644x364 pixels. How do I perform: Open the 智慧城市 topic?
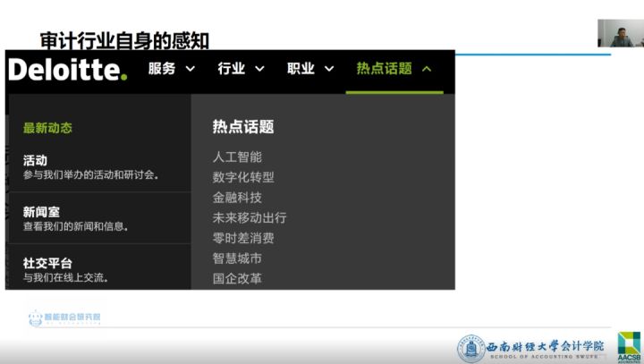[x=237, y=258]
